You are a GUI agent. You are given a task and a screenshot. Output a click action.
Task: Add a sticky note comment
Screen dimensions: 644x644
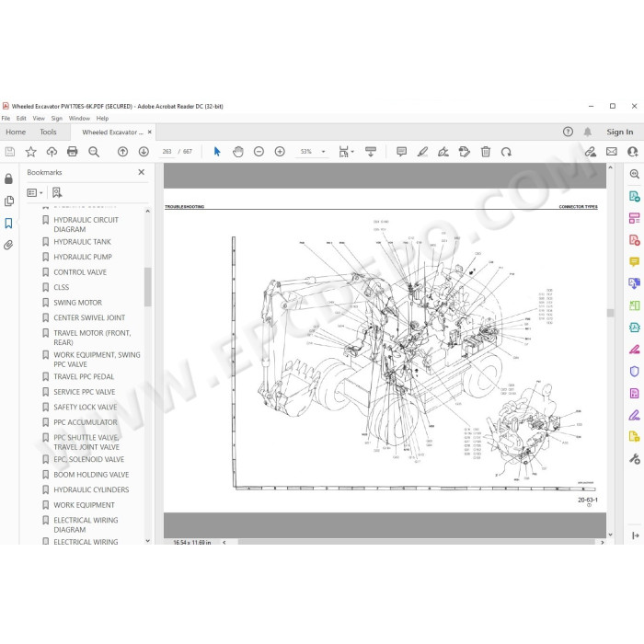[x=401, y=152]
